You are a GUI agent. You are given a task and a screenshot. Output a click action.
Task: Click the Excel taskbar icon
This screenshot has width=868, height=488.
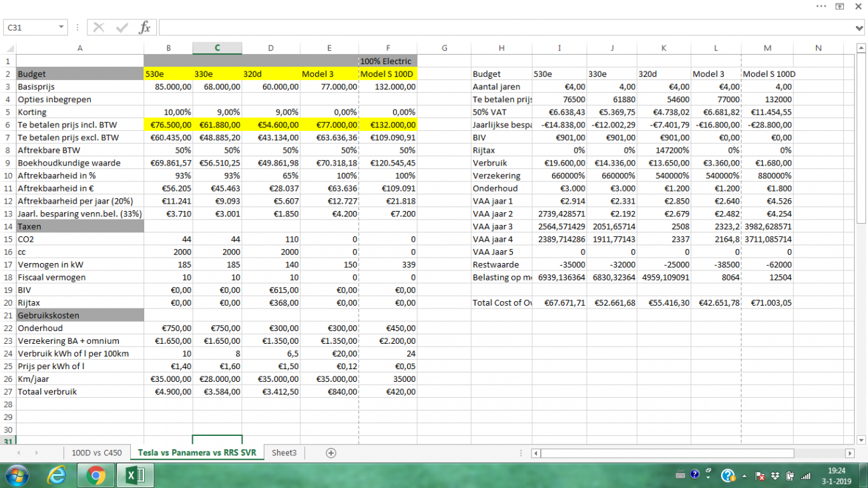[136, 476]
